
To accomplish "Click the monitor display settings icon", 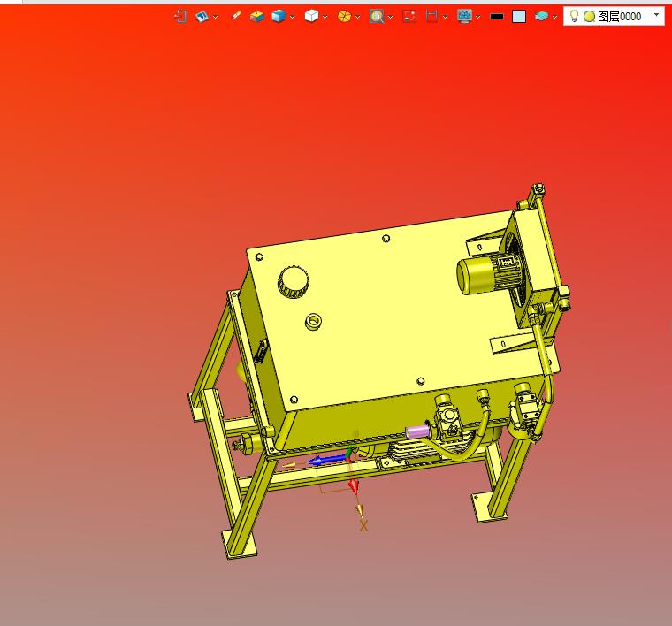I will coord(464,16).
